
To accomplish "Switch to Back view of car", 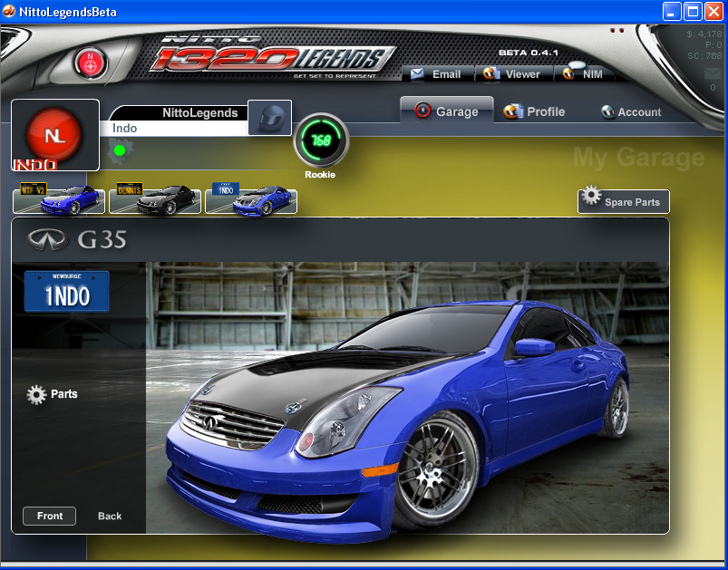I will point(110,516).
